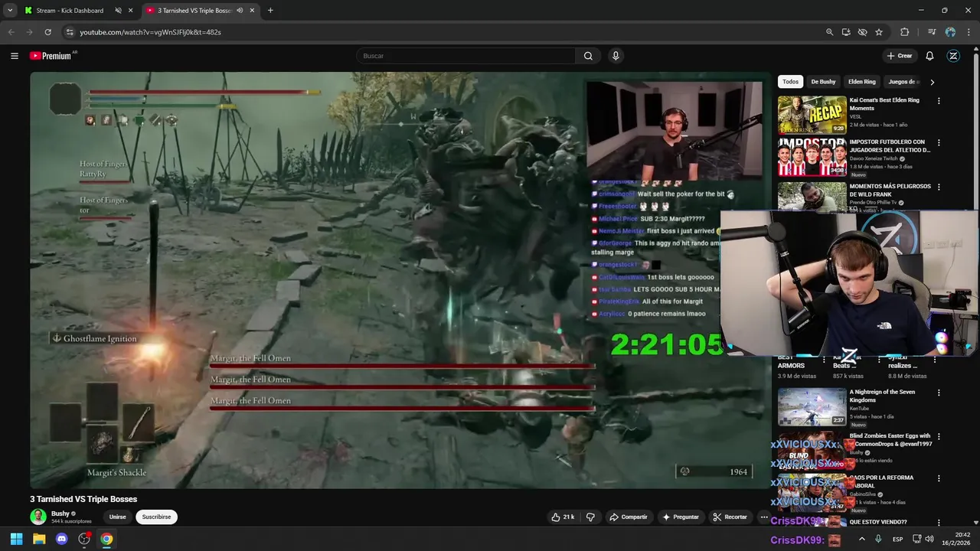Show more filter chips with right chevron

pyautogui.click(x=932, y=82)
